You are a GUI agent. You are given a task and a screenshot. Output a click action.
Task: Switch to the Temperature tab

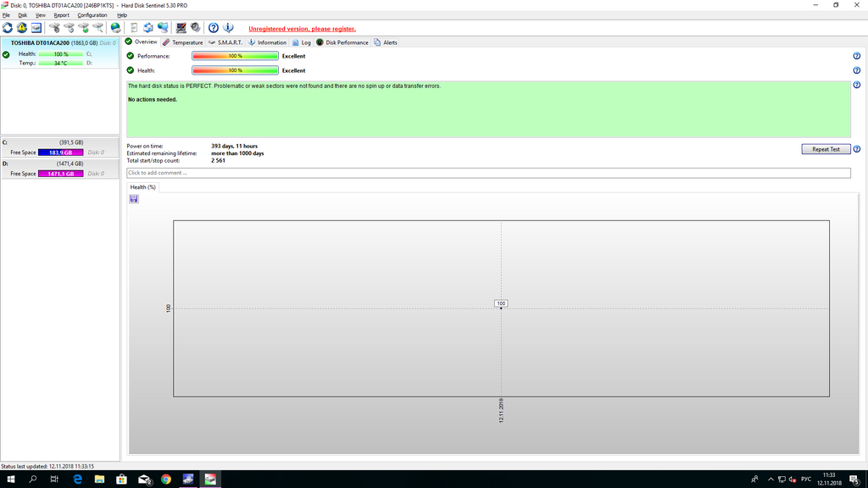(x=183, y=42)
